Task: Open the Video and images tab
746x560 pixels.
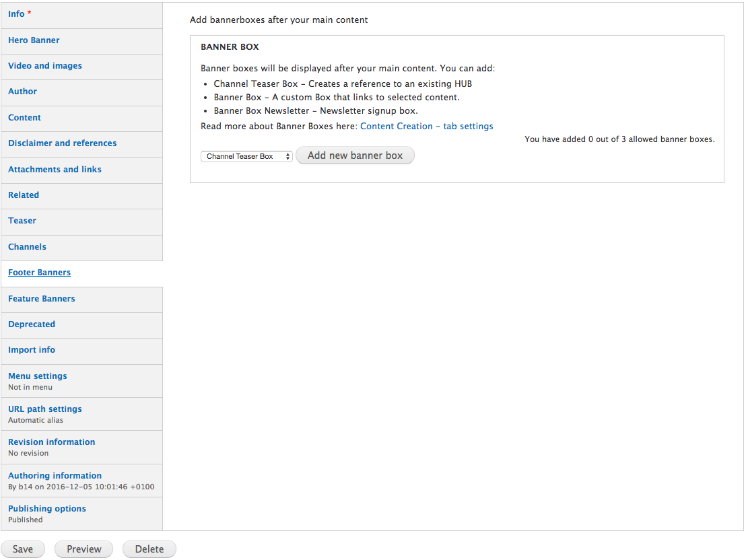Action: [x=45, y=66]
